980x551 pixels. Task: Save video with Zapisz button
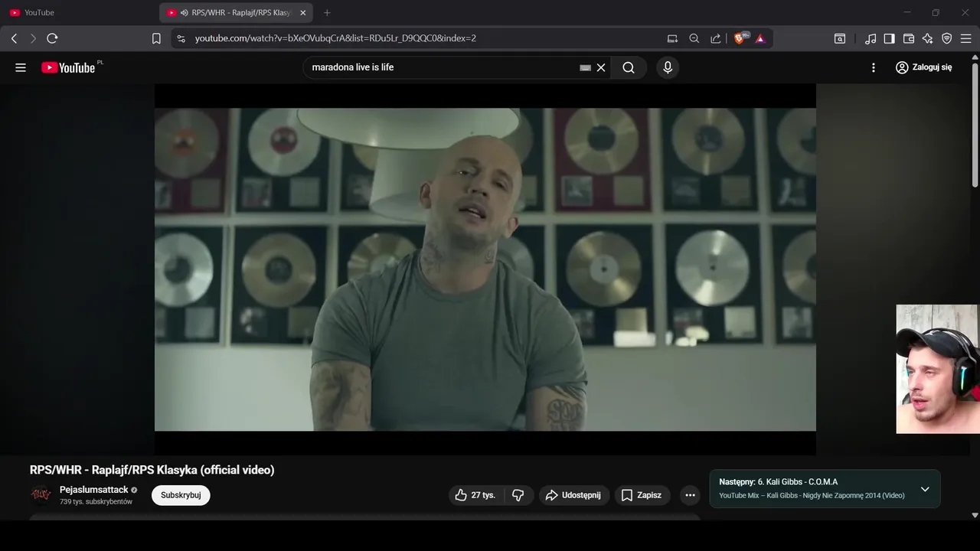pyautogui.click(x=642, y=495)
